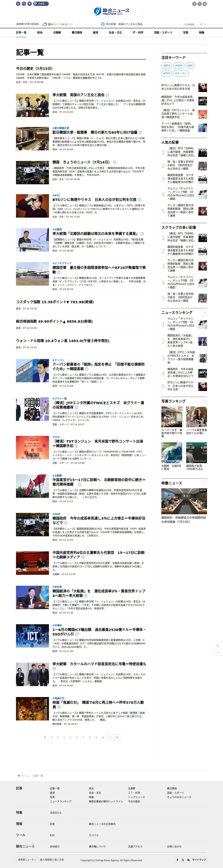Open the 8時間前 time indicator
Image resolution: width=223 pixels, height=868 pixels.
point(189,25)
